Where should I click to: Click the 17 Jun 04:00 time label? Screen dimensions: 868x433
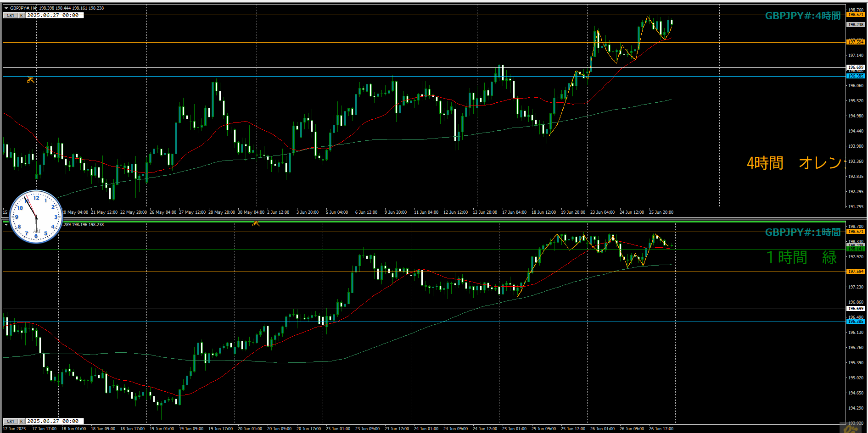pos(514,212)
